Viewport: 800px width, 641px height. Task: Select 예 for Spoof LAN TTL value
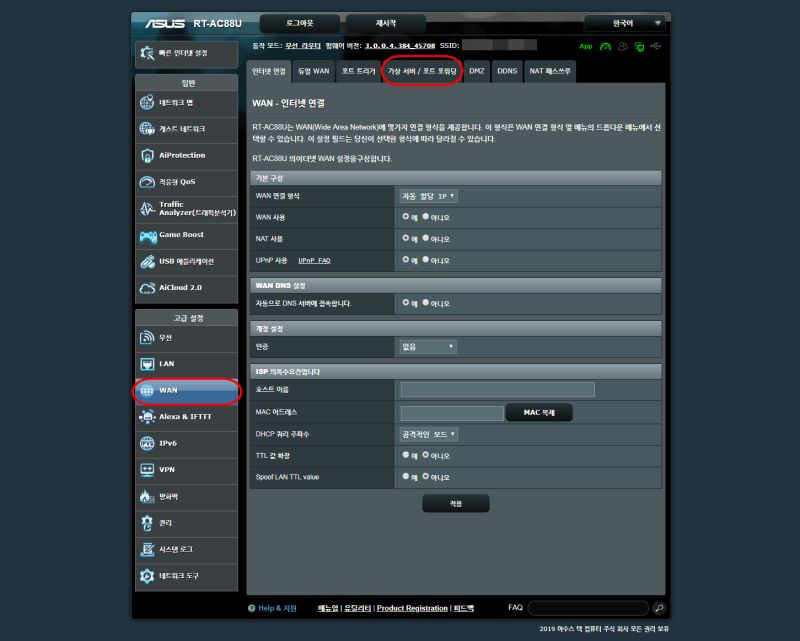tap(406, 477)
